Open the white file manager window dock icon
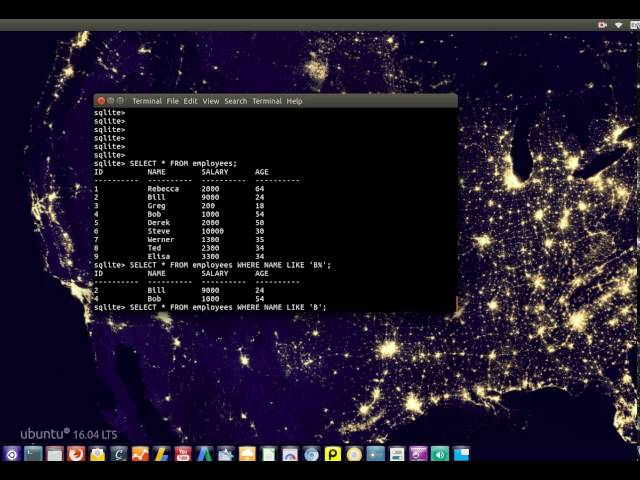 tap(55, 454)
